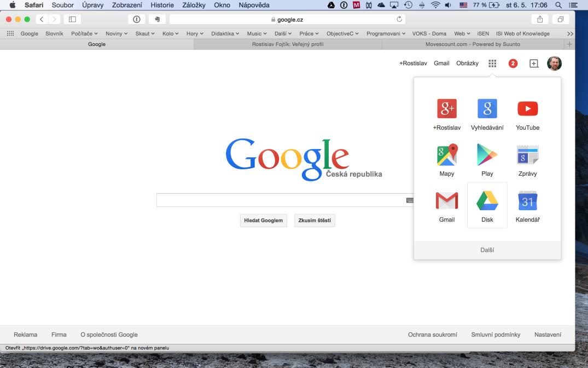
Task: Close the Google apps grid launcher
Action: click(492, 64)
